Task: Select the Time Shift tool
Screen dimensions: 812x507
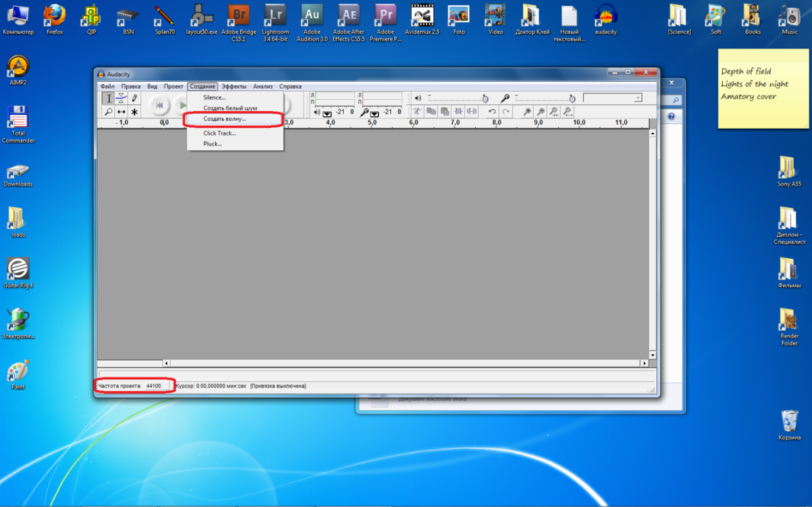Action: coord(121,112)
